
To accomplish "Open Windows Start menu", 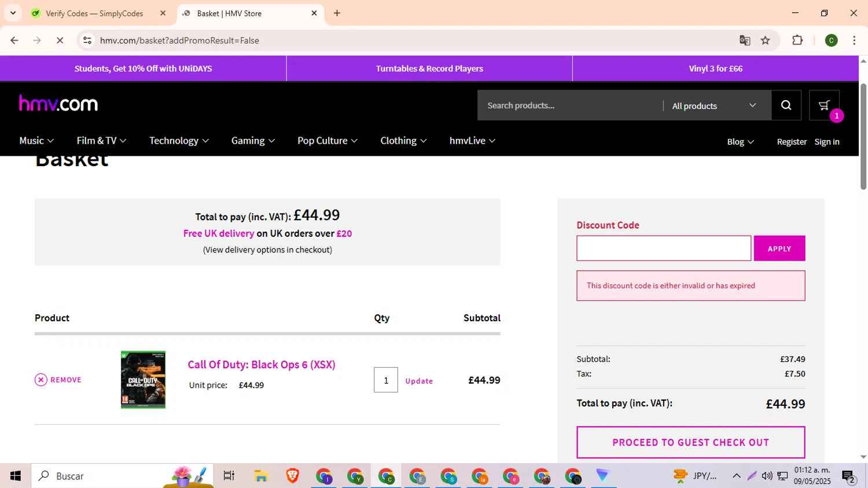I will click(x=16, y=476).
